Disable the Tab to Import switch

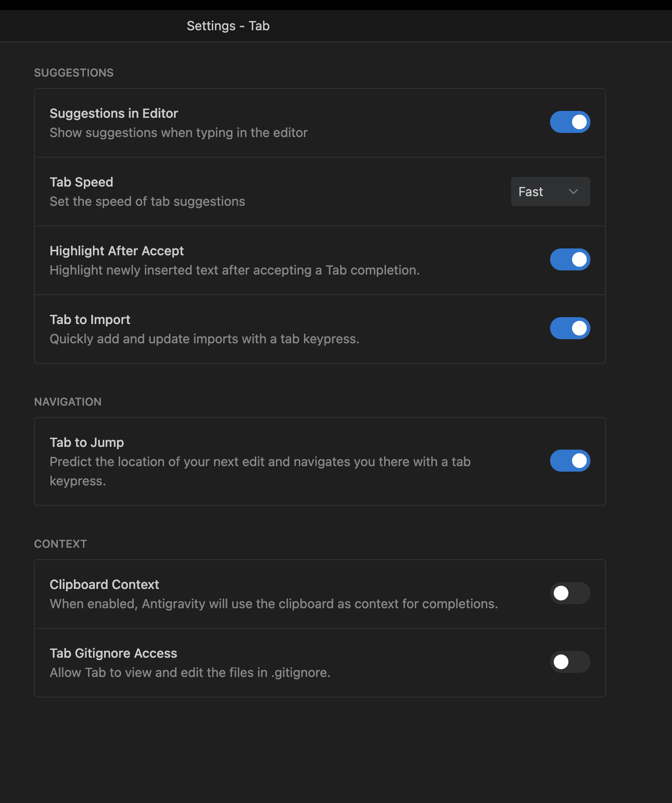(x=570, y=328)
